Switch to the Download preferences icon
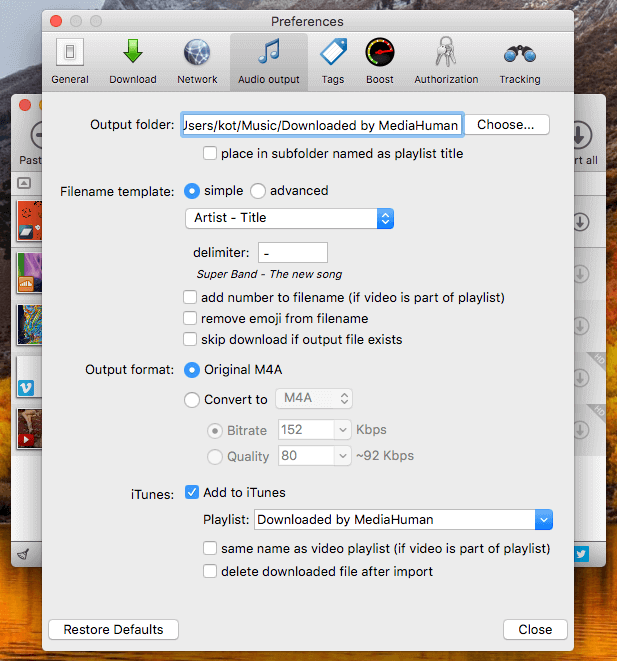The height and width of the screenshot is (661, 617). [x=133, y=61]
